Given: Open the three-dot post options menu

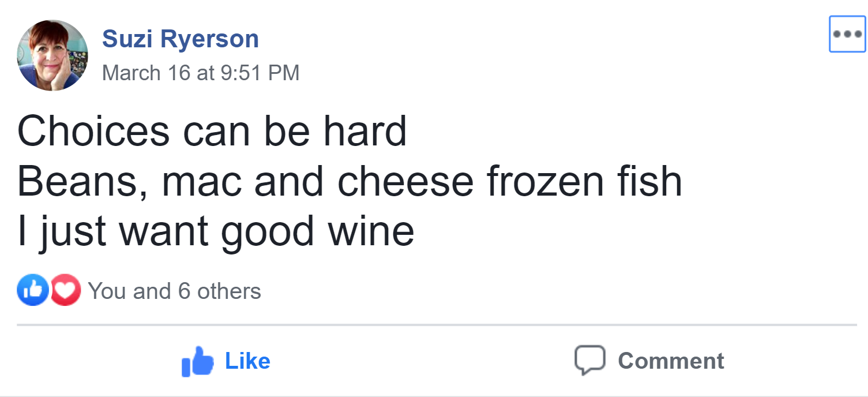Looking at the screenshot, I should pyautogui.click(x=847, y=34).
